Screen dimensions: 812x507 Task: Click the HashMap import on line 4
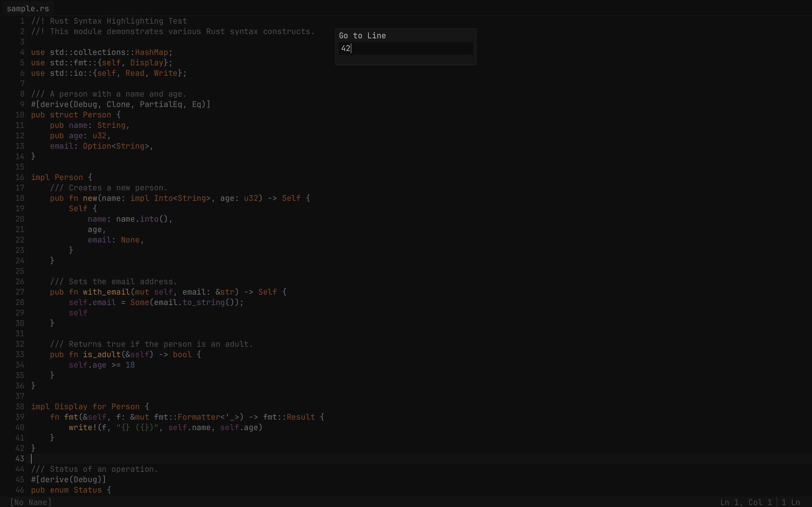[151, 52]
